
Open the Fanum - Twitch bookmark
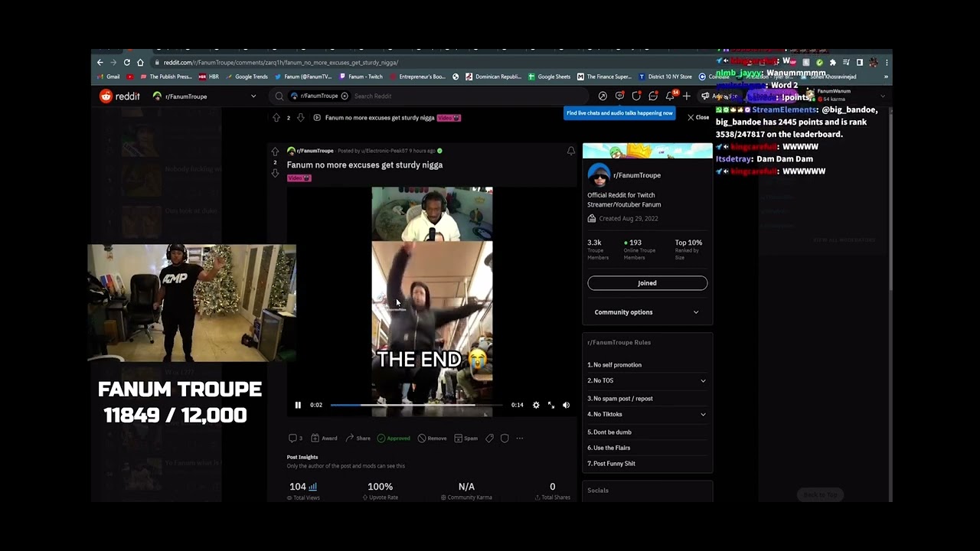click(361, 77)
